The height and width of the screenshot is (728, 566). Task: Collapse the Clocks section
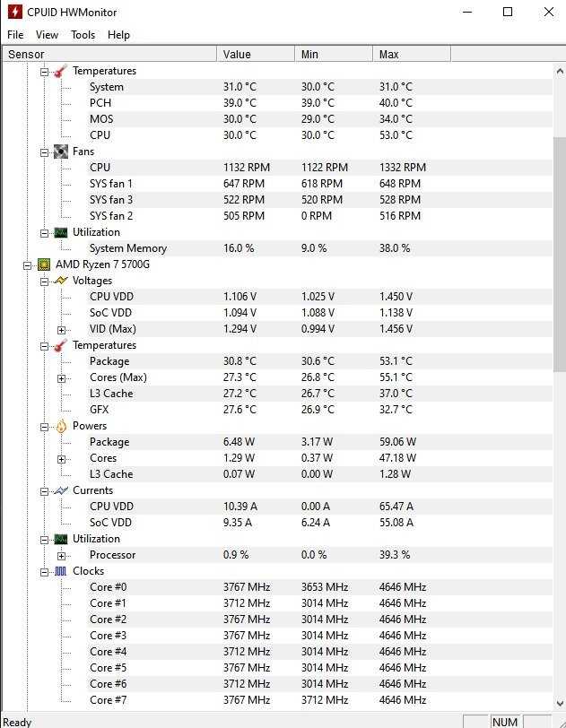coord(44,571)
